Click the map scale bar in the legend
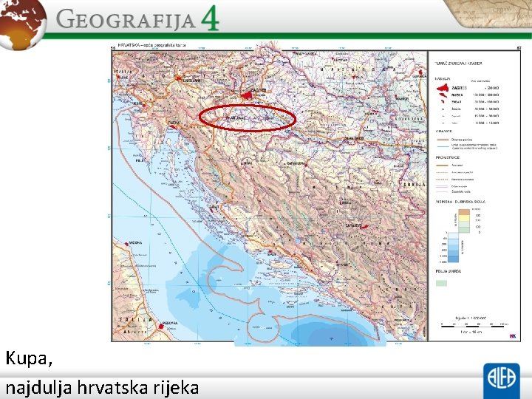Screen dimensions: 532x399 474,326
